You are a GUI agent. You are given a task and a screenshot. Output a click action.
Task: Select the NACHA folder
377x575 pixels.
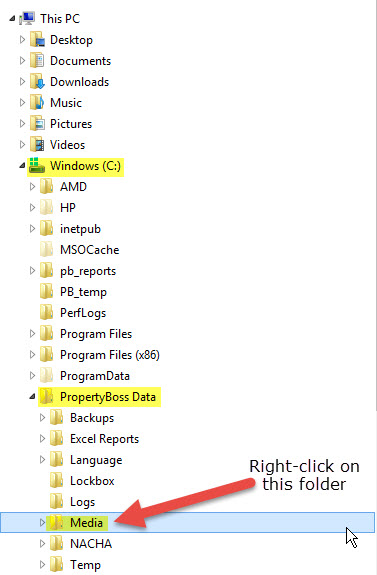click(x=91, y=543)
